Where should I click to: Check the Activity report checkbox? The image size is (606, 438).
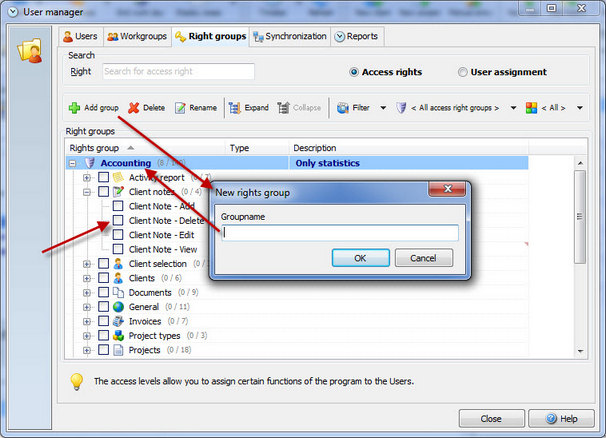click(x=103, y=177)
